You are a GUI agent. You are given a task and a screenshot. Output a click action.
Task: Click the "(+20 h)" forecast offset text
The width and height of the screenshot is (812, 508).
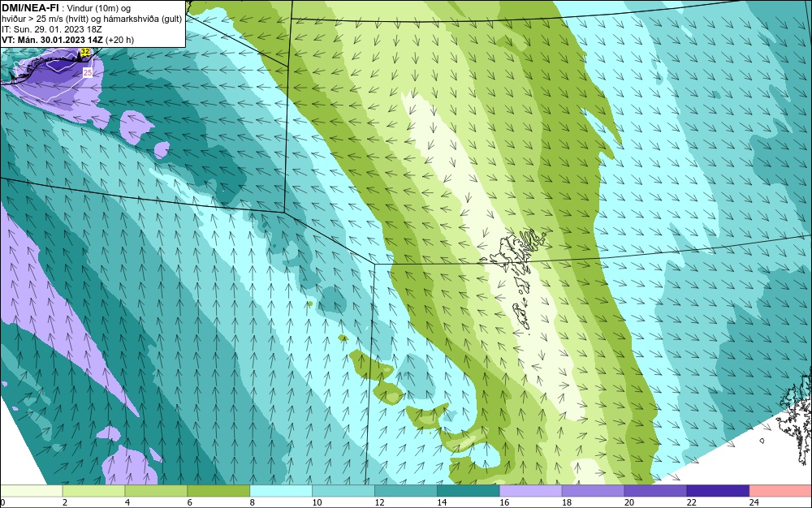(x=119, y=40)
